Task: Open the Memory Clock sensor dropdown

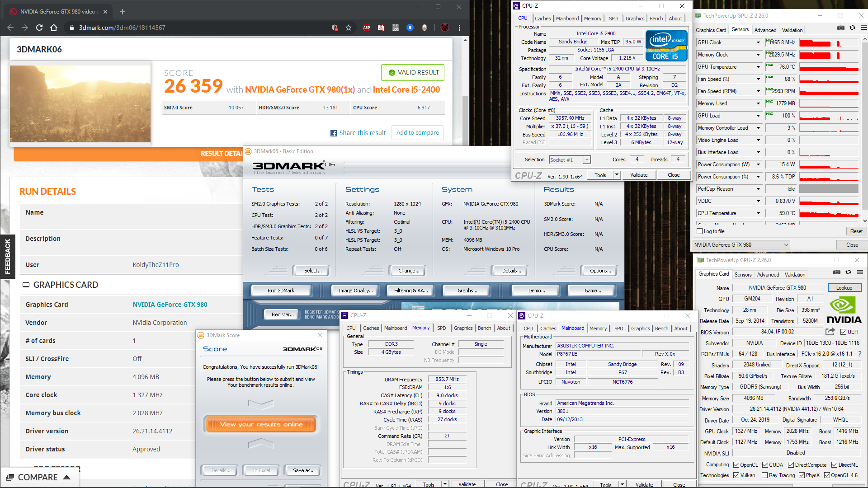Action: click(758, 55)
